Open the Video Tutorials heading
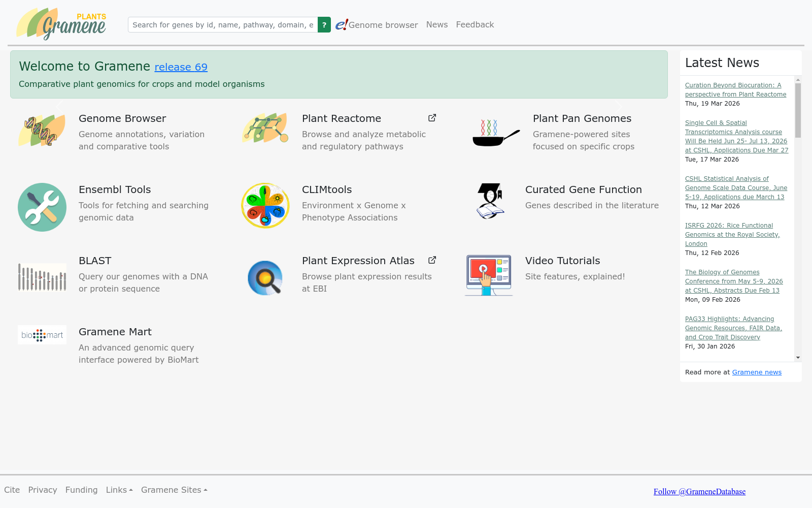The width and height of the screenshot is (812, 508). point(563,261)
